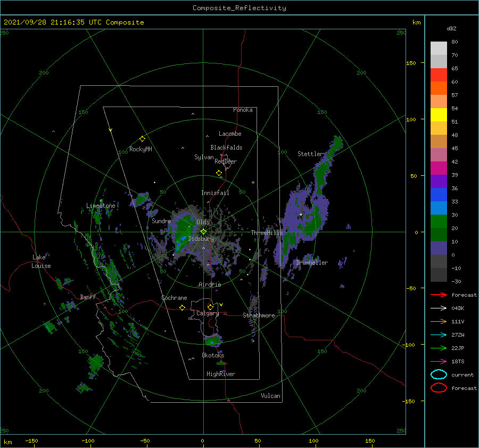
Task: Click the Drumheller town label
Action: pos(312,263)
